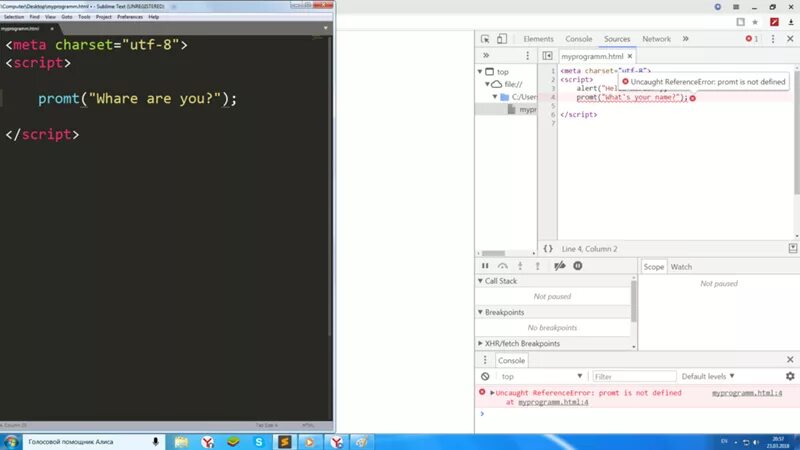
Task: Click the step over function icon
Action: point(503,266)
